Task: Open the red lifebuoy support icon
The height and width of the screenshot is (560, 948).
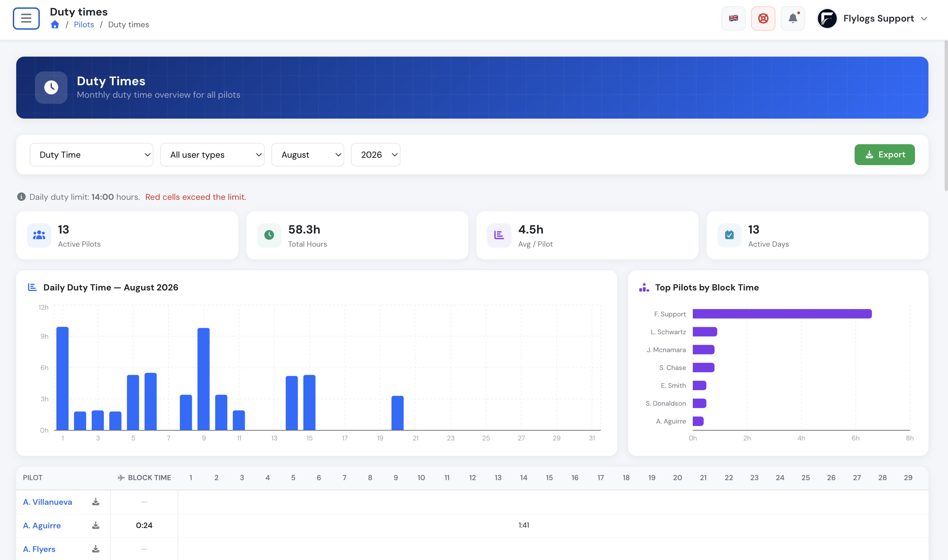Action: (x=763, y=18)
